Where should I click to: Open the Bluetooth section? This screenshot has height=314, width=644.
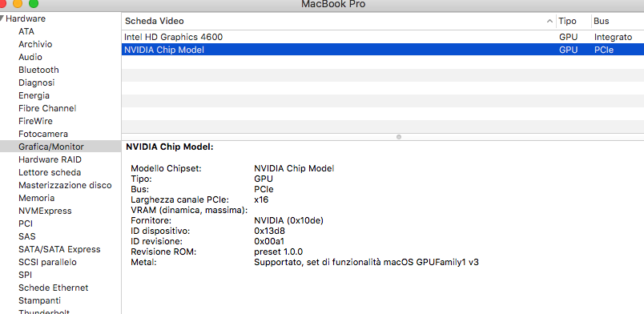click(x=38, y=70)
